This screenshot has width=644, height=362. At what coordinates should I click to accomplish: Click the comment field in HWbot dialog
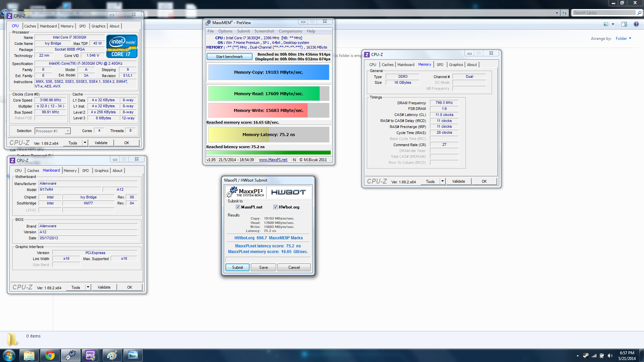[x=268, y=259]
